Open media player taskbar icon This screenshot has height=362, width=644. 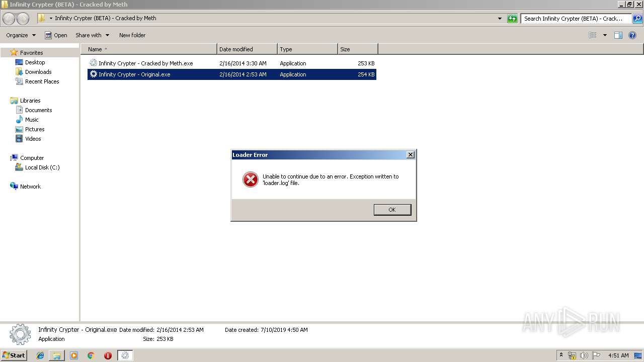[74, 355]
